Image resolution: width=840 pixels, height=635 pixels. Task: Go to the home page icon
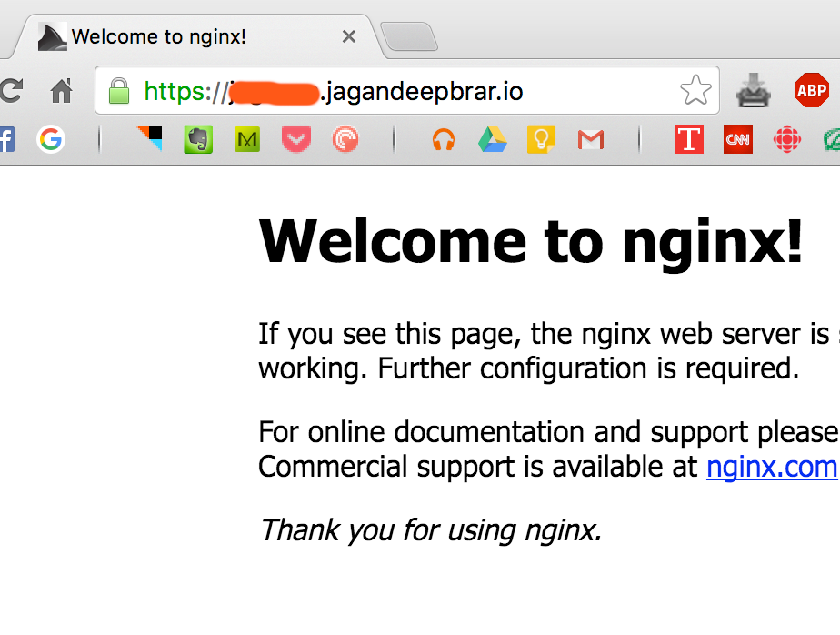point(62,90)
